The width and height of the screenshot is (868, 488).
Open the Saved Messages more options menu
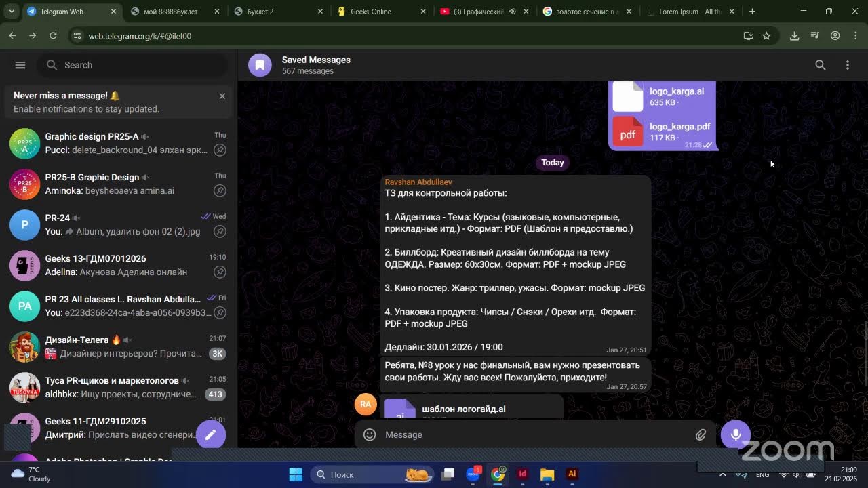point(848,65)
